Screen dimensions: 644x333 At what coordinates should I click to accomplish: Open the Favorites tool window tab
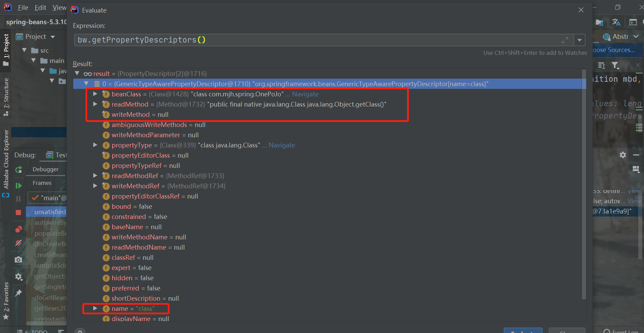coord(6,301)
